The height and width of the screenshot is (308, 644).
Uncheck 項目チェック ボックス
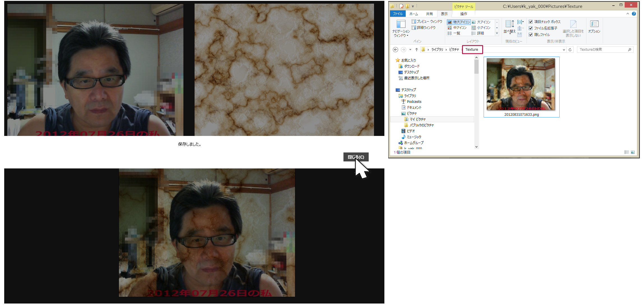click(x=530, y=22)
